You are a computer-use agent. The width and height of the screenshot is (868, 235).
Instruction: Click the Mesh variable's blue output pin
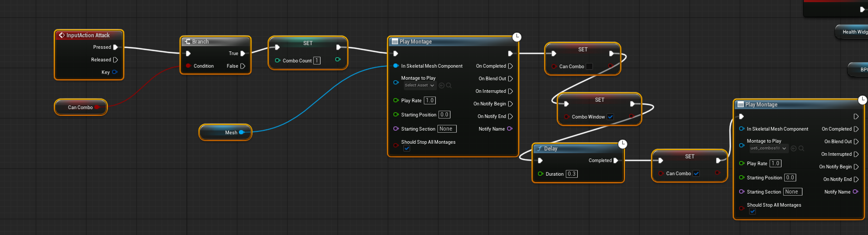[x=241, y=133]
